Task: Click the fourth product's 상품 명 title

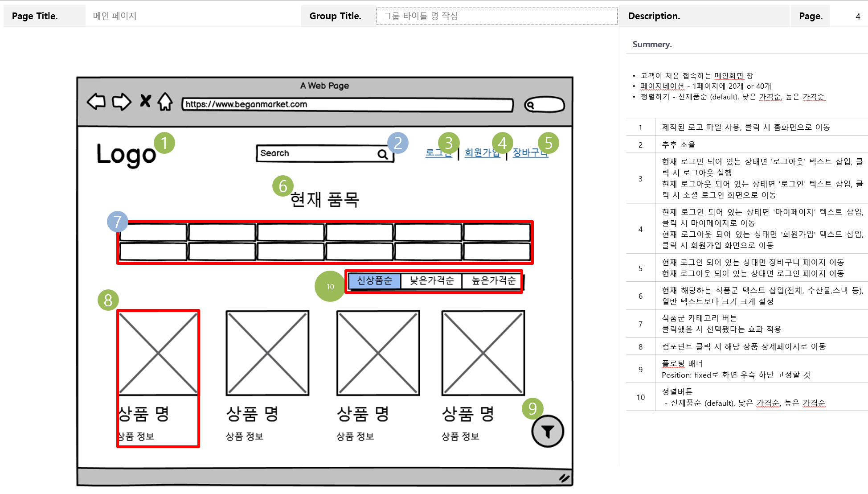Action: point(468,414)
